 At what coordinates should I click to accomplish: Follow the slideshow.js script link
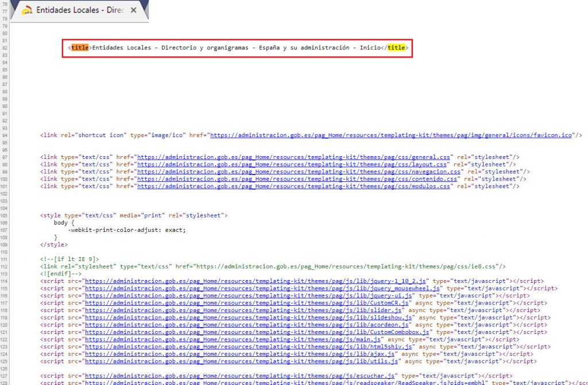[x=248, y=317]
